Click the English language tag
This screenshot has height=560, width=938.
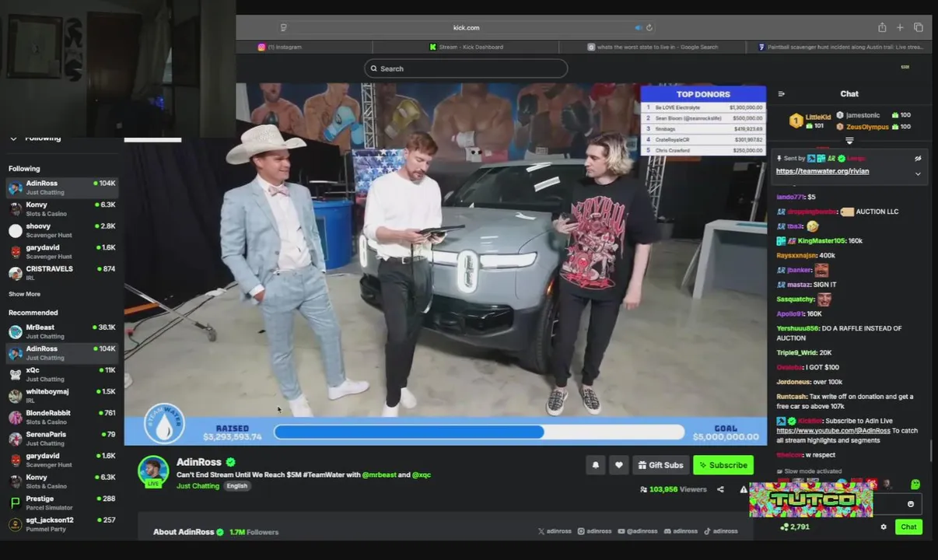pyautogui.click(x=236, y=486)
